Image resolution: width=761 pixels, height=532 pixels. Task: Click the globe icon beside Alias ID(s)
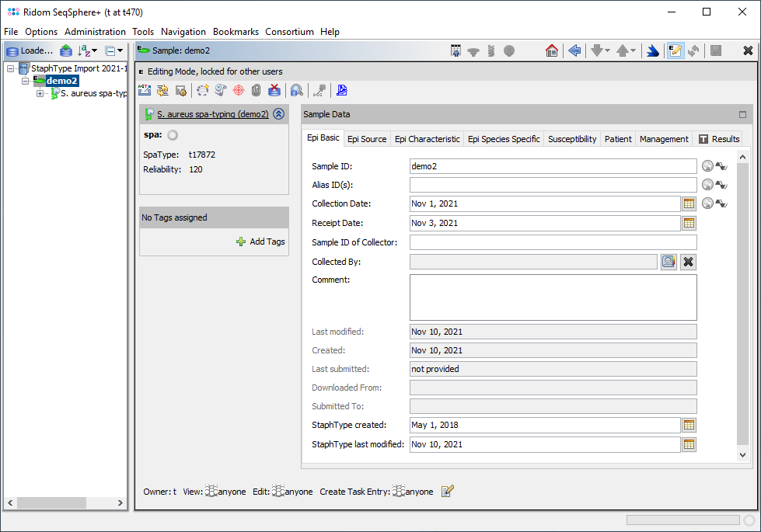click(707, 185)
